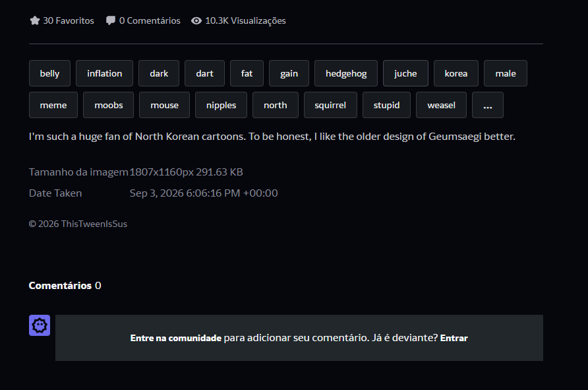Select the belly tag
588x390 pixels.
[x=49, y=73]
